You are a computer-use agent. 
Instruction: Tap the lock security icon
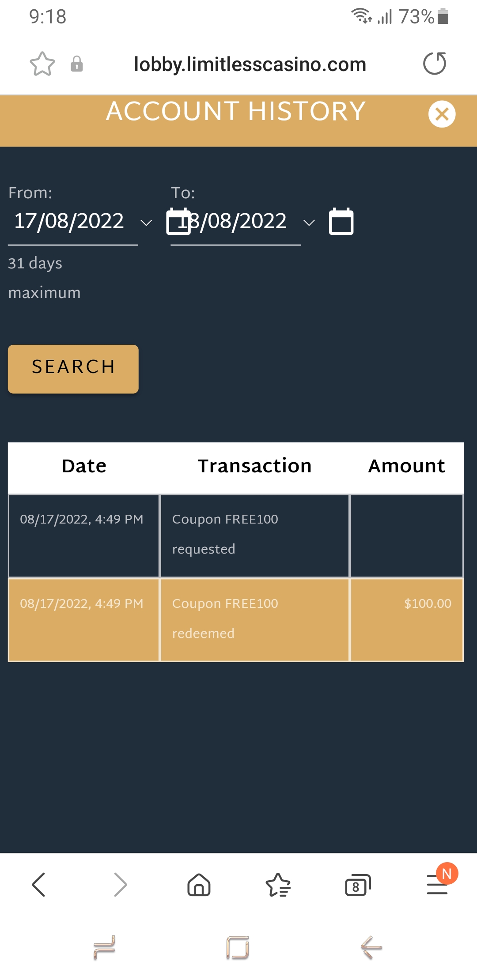77,64
